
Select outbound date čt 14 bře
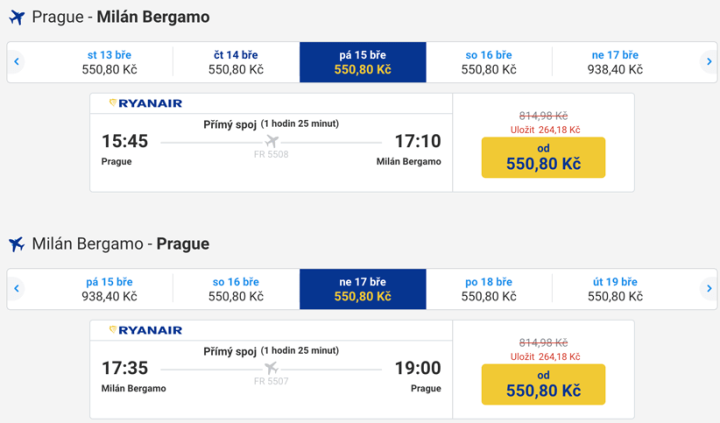point(236,62)
